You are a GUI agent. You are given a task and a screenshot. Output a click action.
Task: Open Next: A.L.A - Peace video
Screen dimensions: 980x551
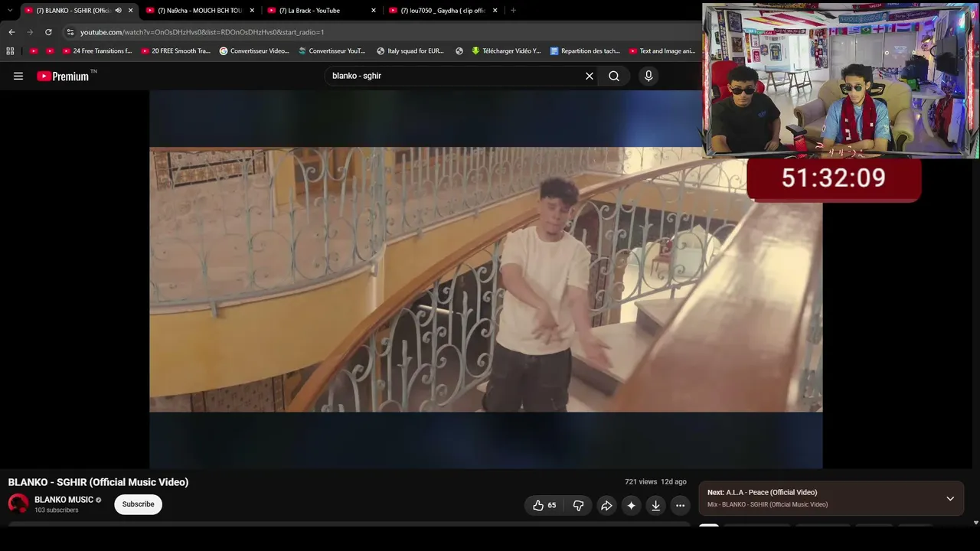coord(762,493)
